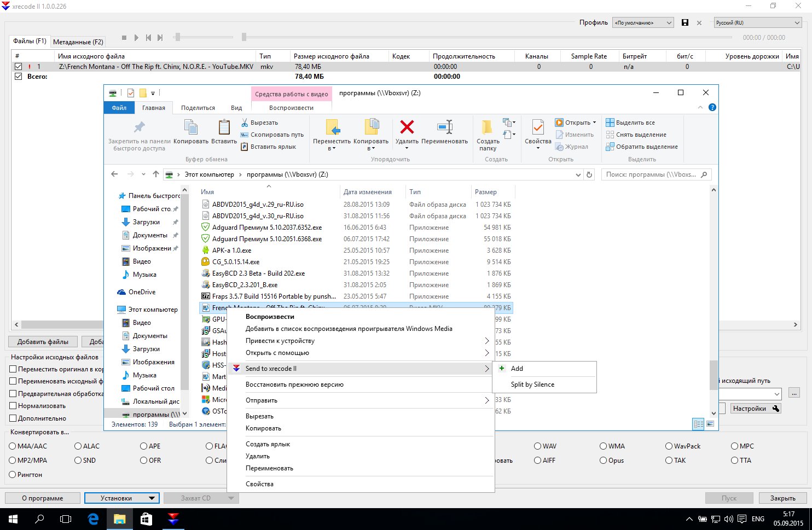The height and width of the screenshot is (530, 812).
Task: Enable Нормализовать checkbox
Action: coord(13,406)
